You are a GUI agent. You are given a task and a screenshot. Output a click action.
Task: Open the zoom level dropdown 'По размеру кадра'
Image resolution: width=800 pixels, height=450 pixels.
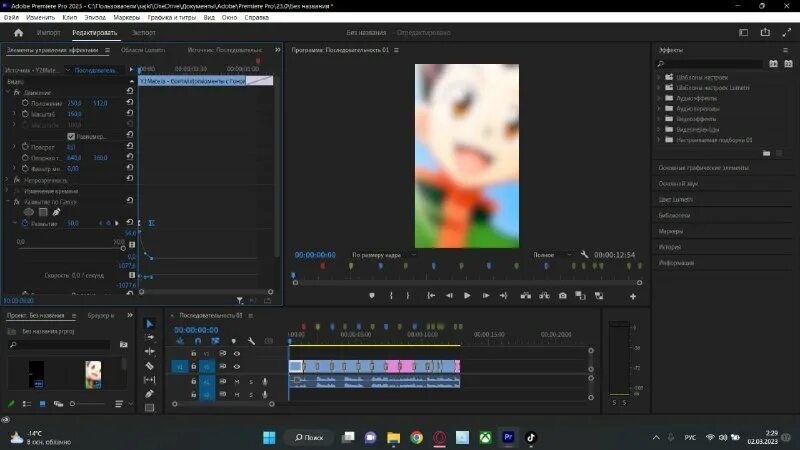coord(384,255)
